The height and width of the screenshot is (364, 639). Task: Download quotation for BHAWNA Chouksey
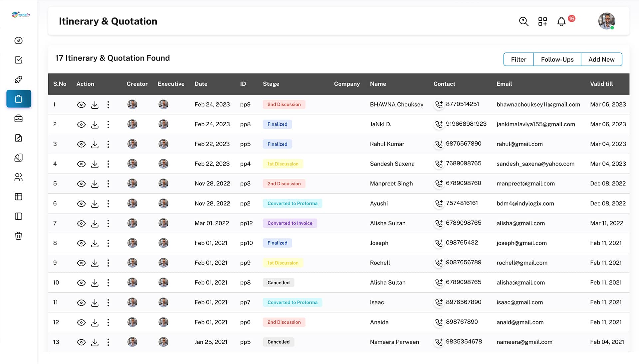click(95, 105)
